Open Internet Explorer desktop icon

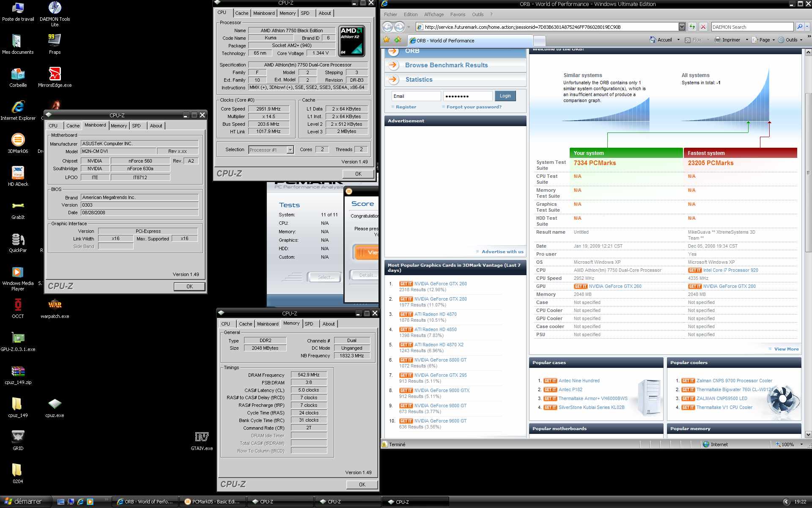click(18, 110)
